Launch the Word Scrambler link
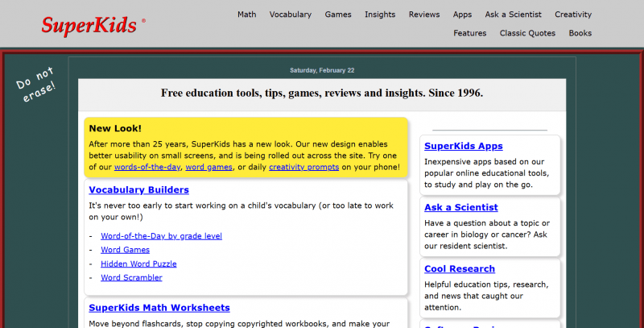 (131, 277)
